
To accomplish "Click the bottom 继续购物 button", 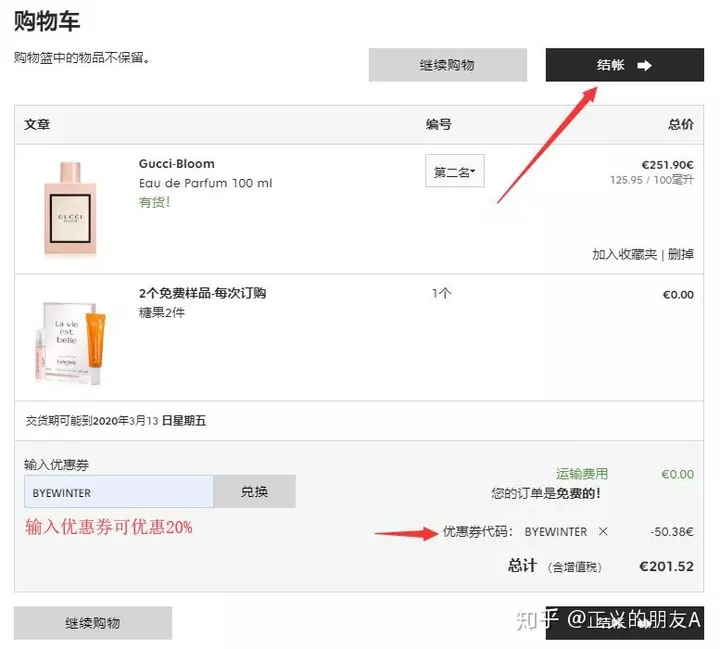I will point(93,623).
